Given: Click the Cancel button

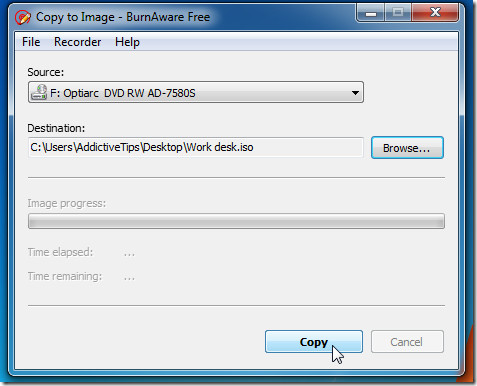Looking at the screenshot, I should [407, 342].
